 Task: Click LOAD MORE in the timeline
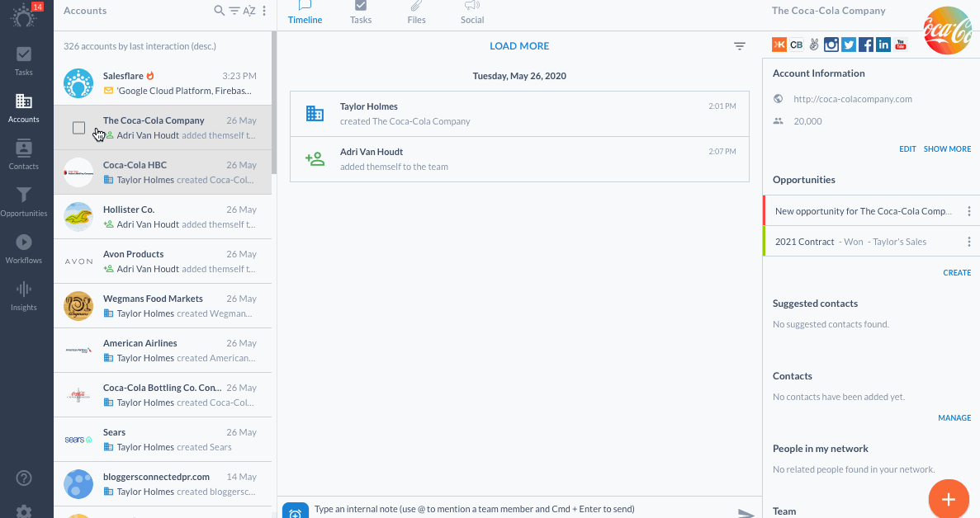pos(519,46)
